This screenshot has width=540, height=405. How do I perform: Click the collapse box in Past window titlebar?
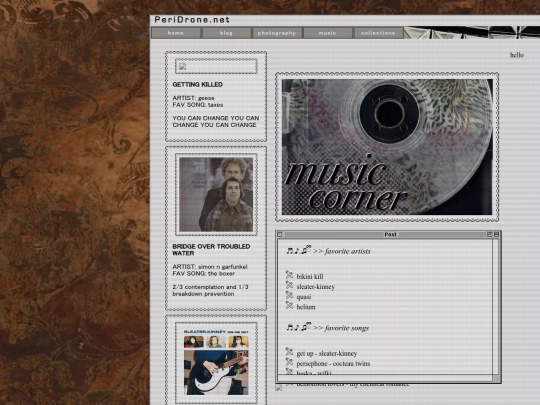tap(496, 235)
